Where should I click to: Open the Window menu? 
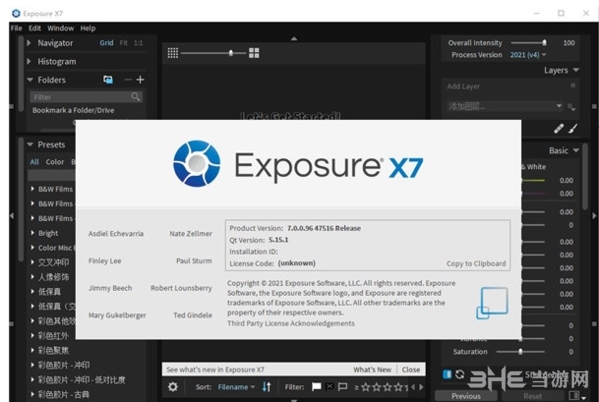coord(60,28)
